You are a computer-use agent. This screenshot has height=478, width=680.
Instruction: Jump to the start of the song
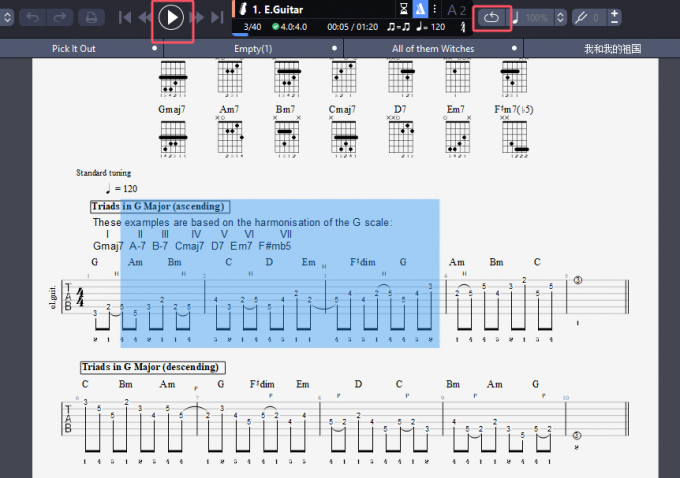125,17
